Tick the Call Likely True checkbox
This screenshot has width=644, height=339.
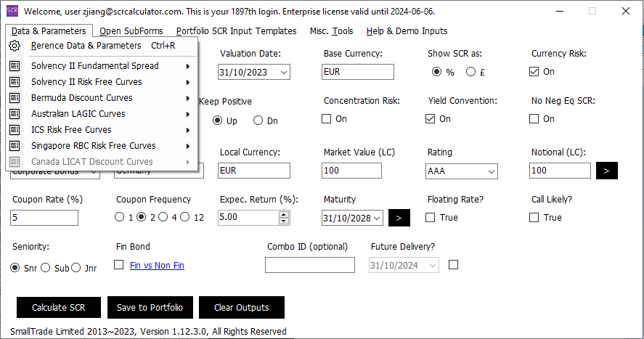click(534, 217)
